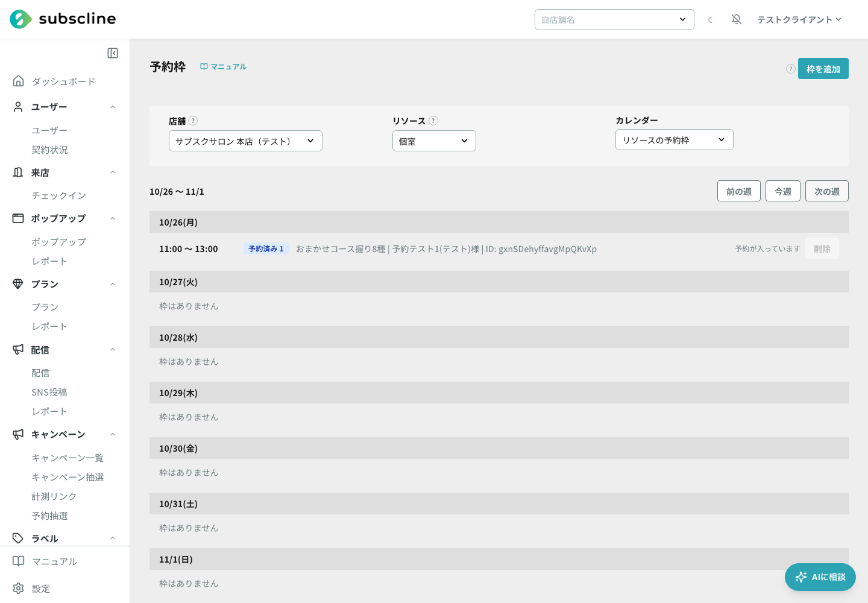Open キャンペーン抽選 menu item
This screenshot has height=603, width=868.
[x=68, y=477]
